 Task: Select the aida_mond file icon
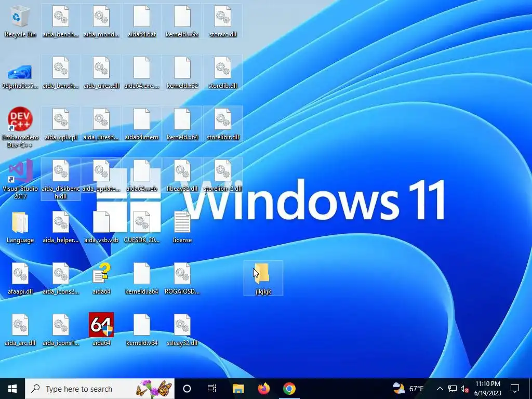click(x=101, y=21)
